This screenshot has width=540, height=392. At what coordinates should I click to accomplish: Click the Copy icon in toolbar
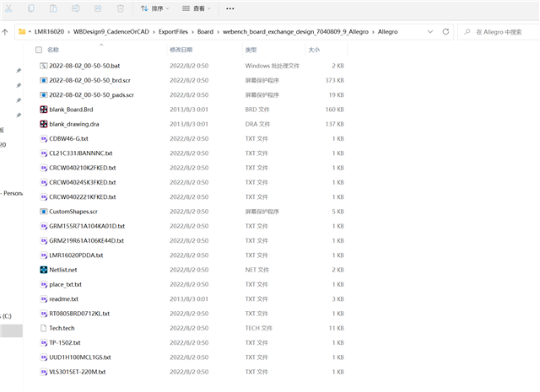click(x=31, y=8)
